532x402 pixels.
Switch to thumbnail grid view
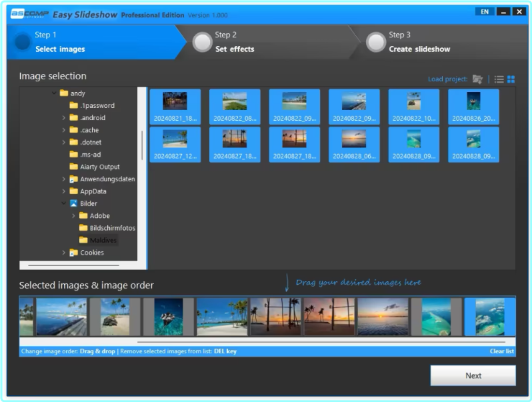511,79
